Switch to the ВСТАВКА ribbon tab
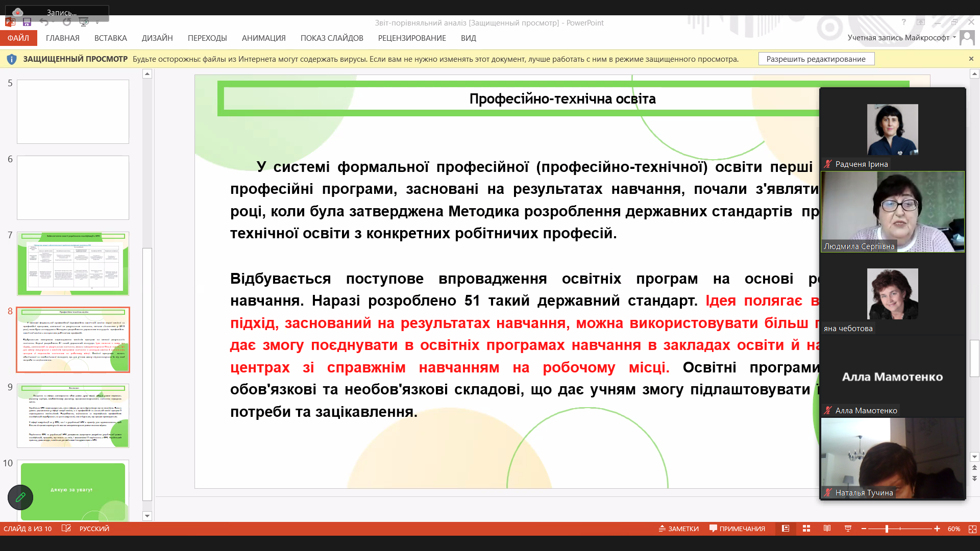This screenshot has width=980, height=551. 111,38
